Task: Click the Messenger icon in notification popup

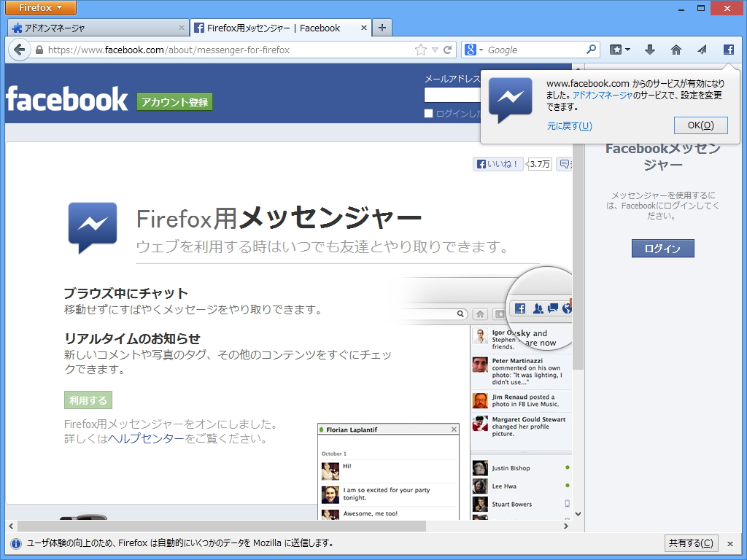Action: pos(510,99)
